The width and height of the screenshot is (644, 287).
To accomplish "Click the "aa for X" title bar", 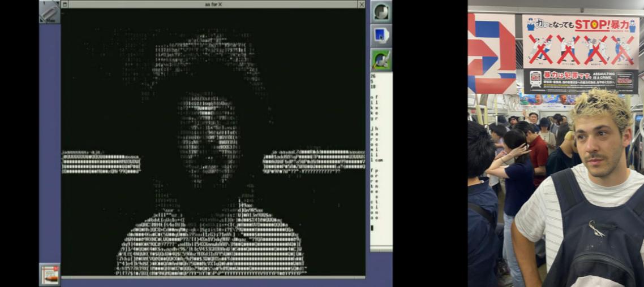I will click(x=213, y=4).
